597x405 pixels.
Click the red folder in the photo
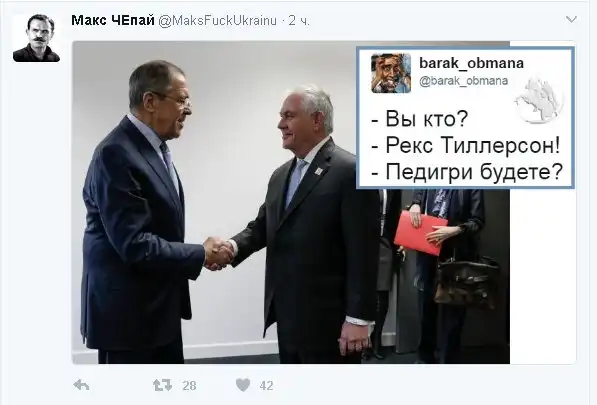point(420,233)
